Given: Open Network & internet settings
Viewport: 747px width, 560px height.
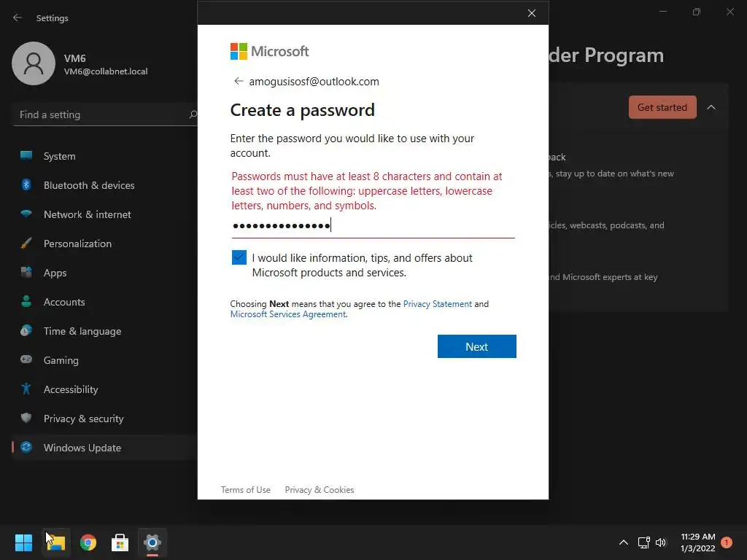Looking at the screenshot, I should [x=104, y=214].
